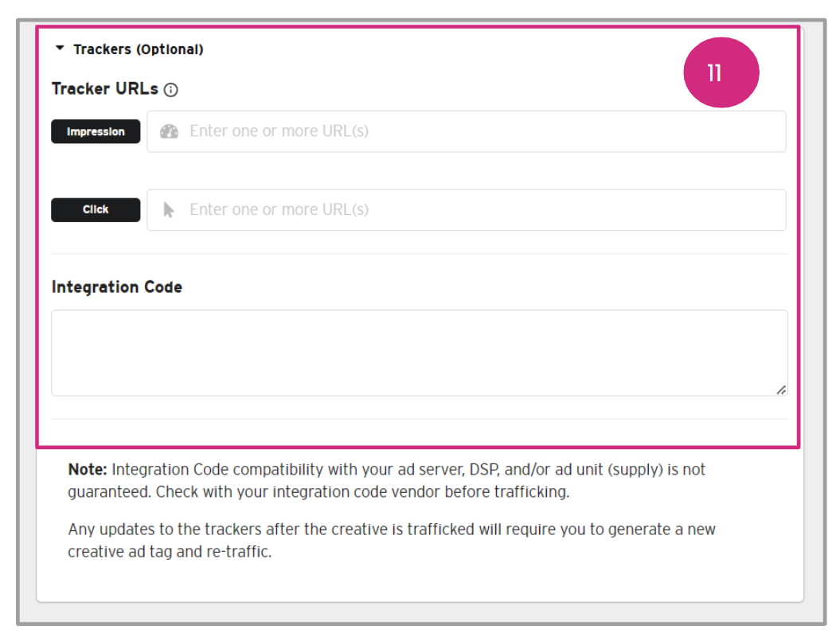Click the divider line below the text area
Screen dimensions: 840x641
(x=419, y=419)
